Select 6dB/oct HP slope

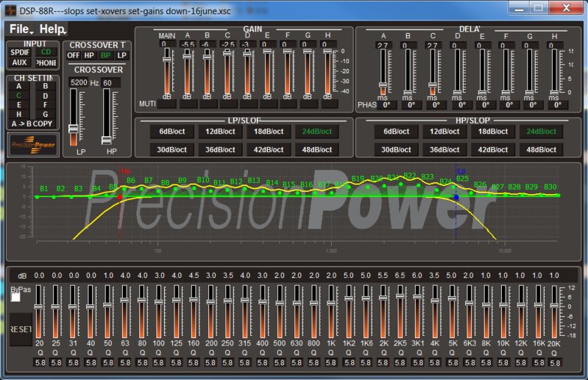click(x=397, y=132)
